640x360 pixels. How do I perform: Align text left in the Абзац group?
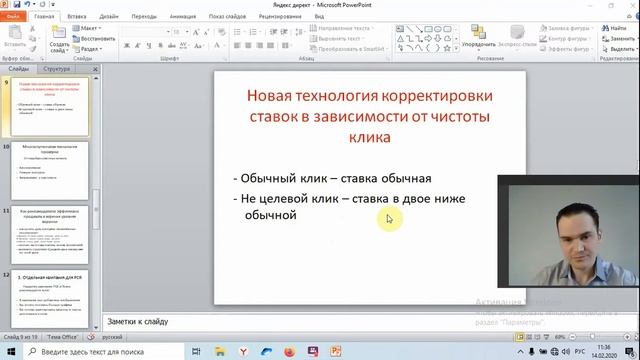237,45
